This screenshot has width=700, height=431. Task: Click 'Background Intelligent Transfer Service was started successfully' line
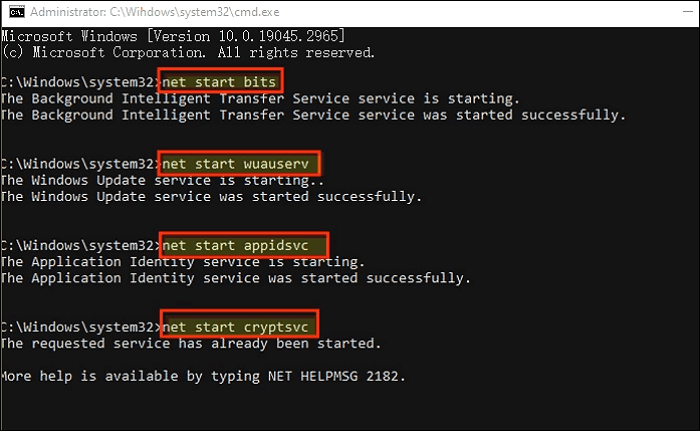coord(312,115)
